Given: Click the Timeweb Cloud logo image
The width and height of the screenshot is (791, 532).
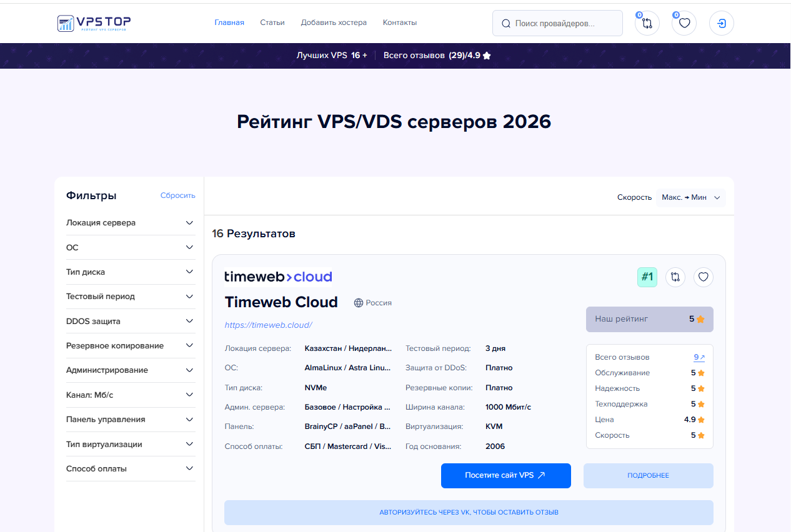Looking at the screenshot, I should point(278,277).
